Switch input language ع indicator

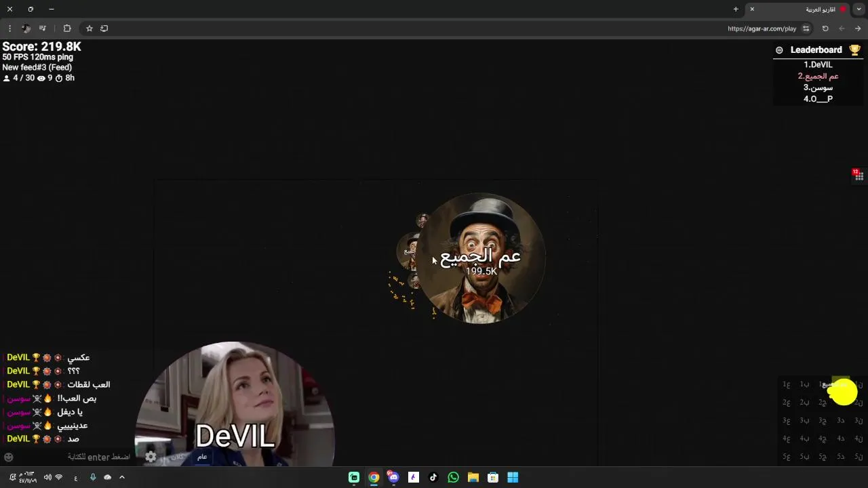[x=75, y=478]
